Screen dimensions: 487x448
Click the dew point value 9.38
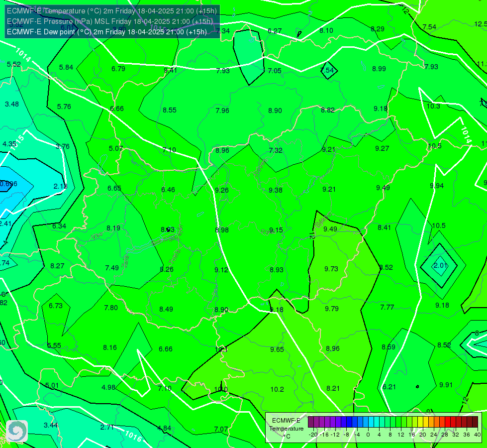(x=276, y=190)
